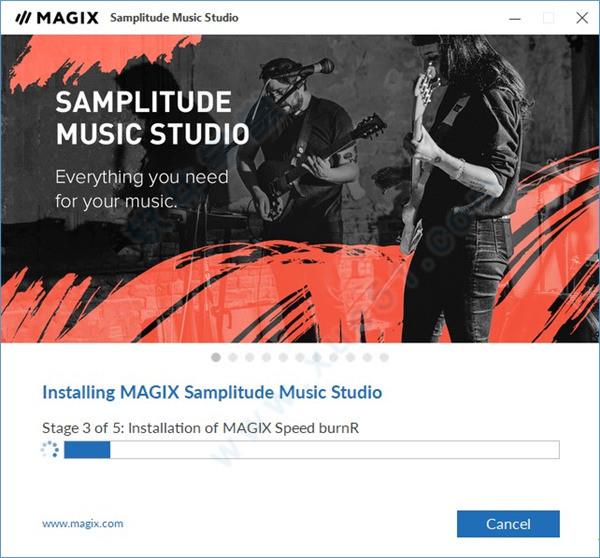Click the loading spinner icon
600x558 pixels.
point(50,450)
